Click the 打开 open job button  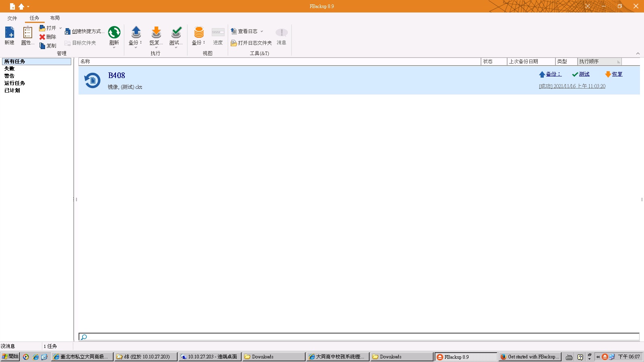click(47, 28)
